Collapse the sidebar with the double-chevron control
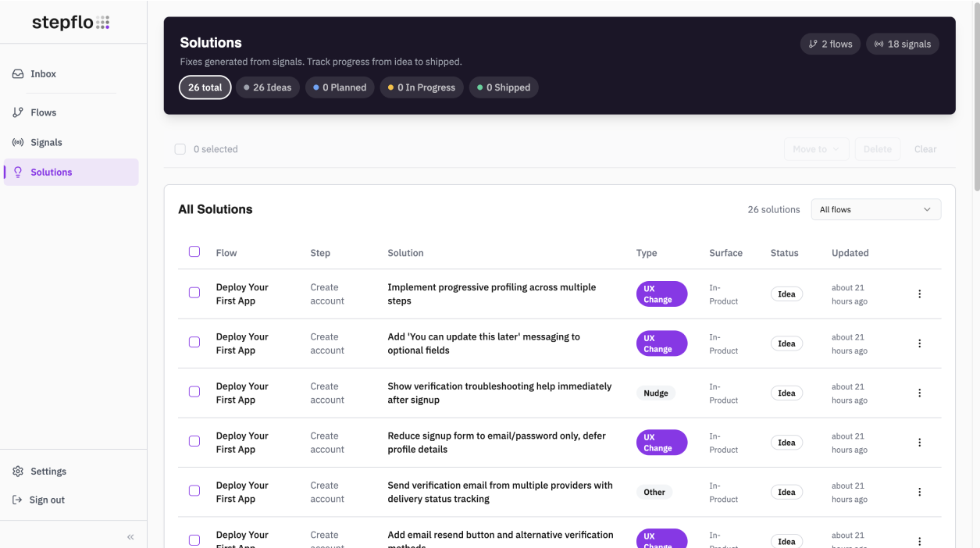 point(130,536)
